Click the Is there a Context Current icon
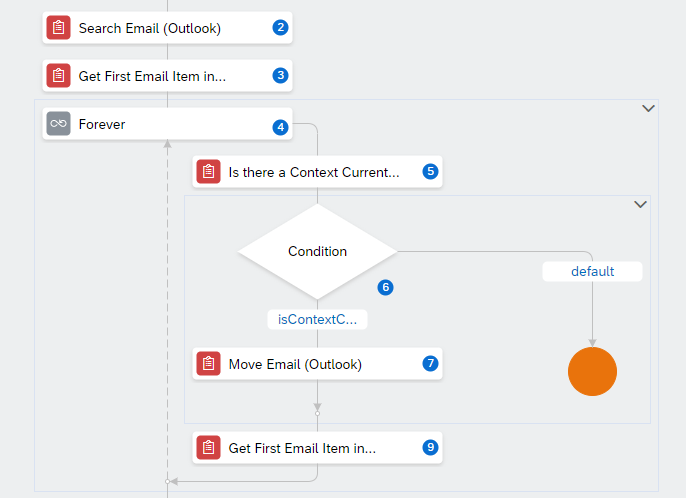The width and height of the screenshot is (686, 498). [x=209, y=172]
